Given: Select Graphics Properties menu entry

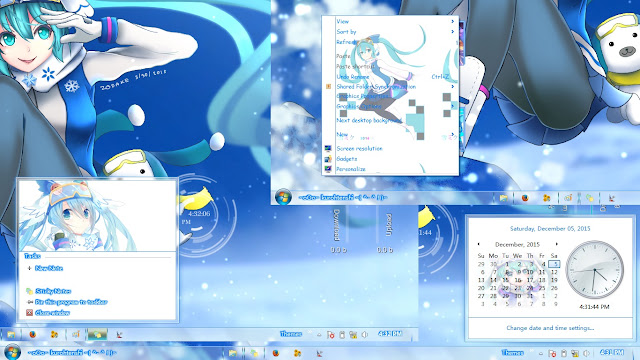Looking at the screenshot, I should (362, 96).
